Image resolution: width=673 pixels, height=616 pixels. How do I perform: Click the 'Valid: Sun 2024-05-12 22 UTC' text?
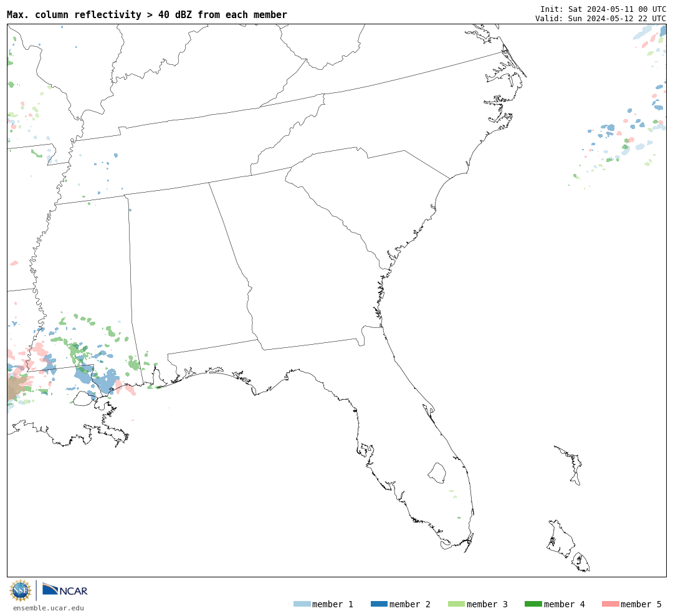coord(601,19)
